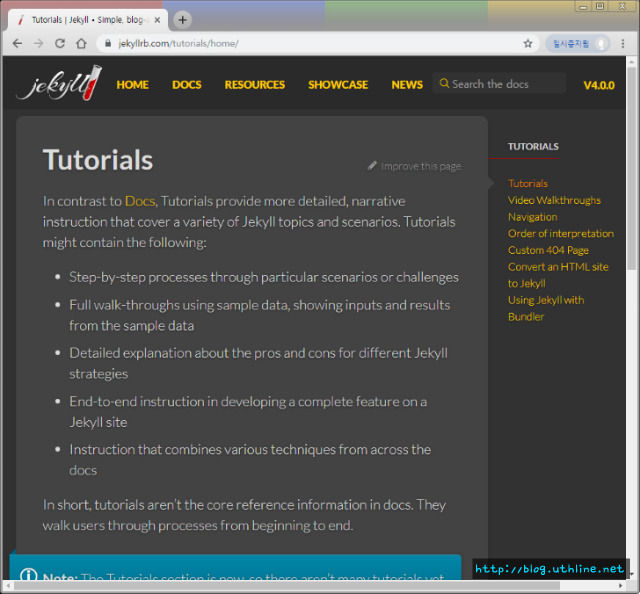Follow the Docs link in the paragraph
This screenshot has height=594, width=640.
click(x=140, y=201)
